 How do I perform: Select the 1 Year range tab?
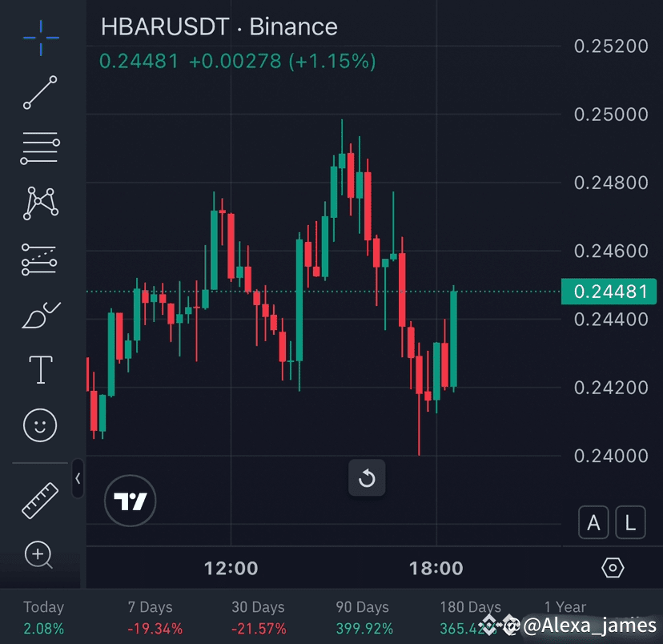[x=565, y=607]
